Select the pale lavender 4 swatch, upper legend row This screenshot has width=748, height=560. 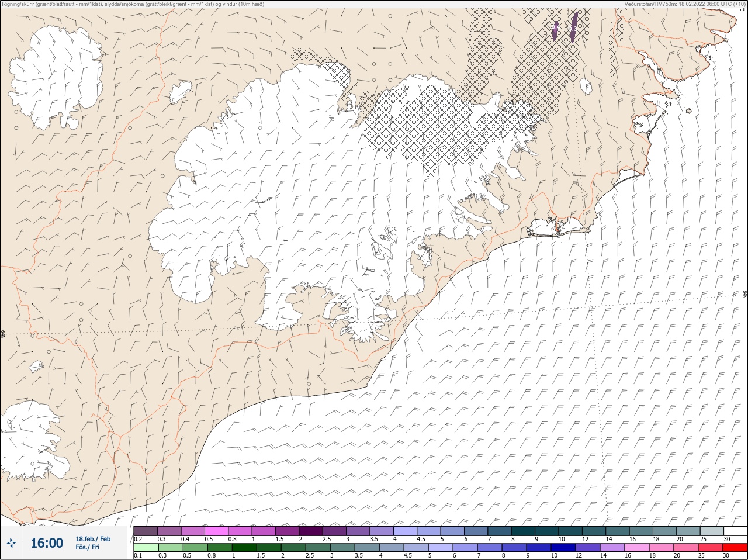(x=406, y=531)
